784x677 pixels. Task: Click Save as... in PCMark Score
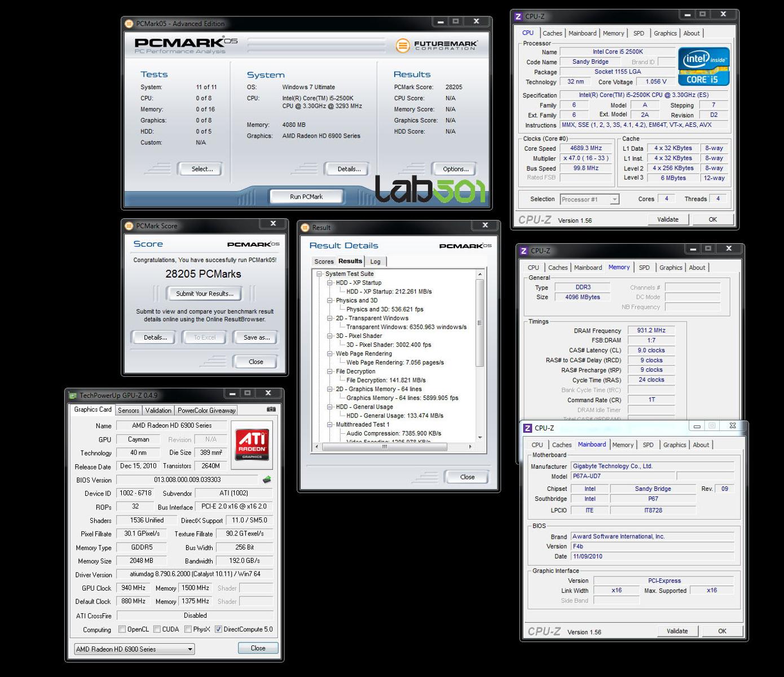(257, 337)
